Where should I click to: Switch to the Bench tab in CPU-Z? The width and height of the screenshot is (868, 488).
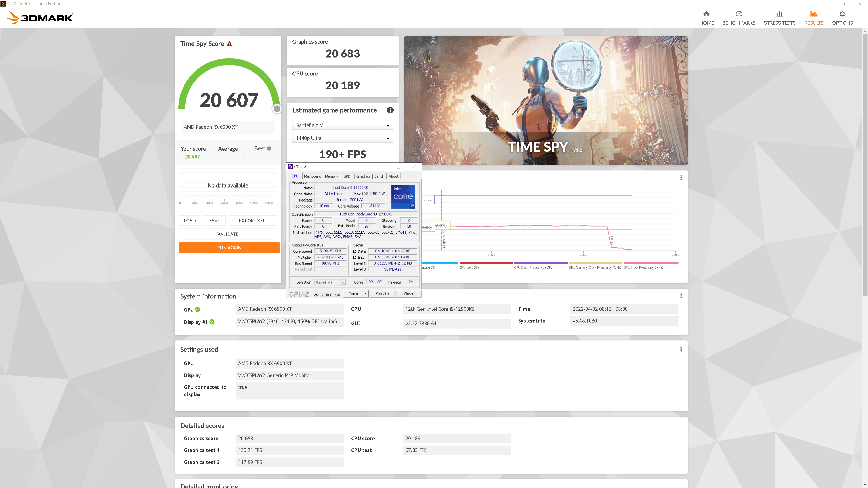tap(379, 176)
